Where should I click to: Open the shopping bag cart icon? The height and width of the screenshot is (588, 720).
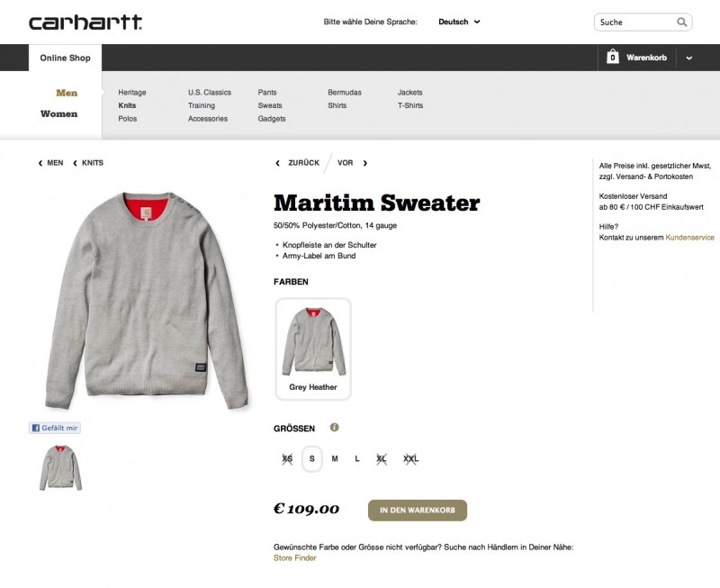point(613,57)
